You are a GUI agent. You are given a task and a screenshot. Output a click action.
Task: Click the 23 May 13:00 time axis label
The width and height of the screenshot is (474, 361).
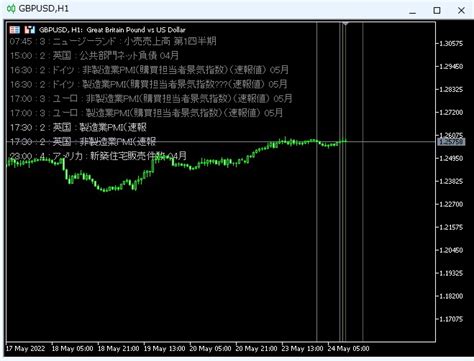[x=302, y=349]
